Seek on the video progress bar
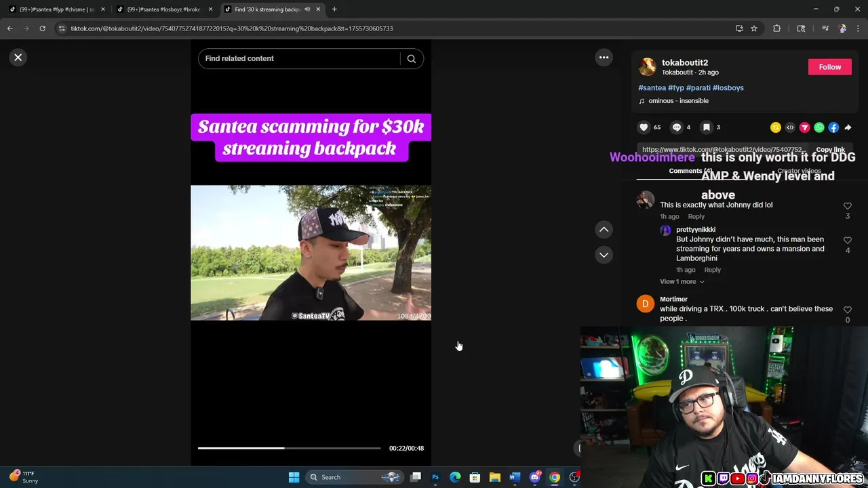Image resolution: width=868 pixels, height=488 pixels. tap(289, 448)
